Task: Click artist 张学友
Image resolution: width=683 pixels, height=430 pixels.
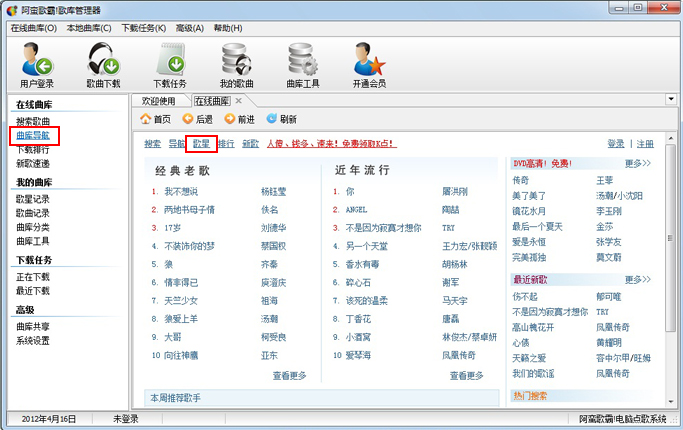Action: click(609, 242)
